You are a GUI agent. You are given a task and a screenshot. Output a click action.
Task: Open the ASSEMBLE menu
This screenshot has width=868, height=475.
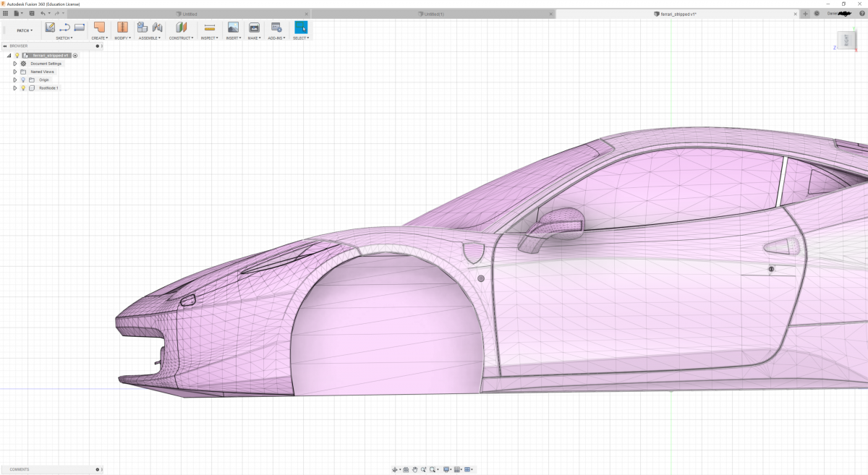tap(150, 38)
